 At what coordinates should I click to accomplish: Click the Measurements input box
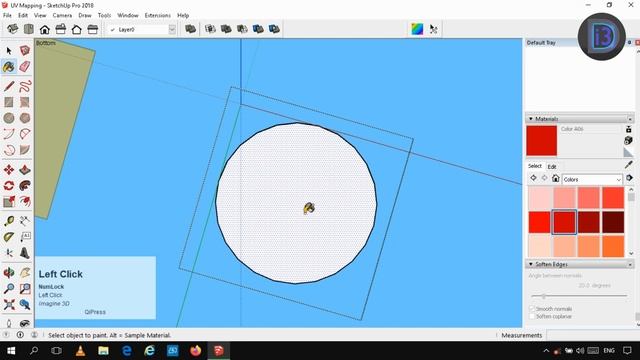tap(593, 335)
